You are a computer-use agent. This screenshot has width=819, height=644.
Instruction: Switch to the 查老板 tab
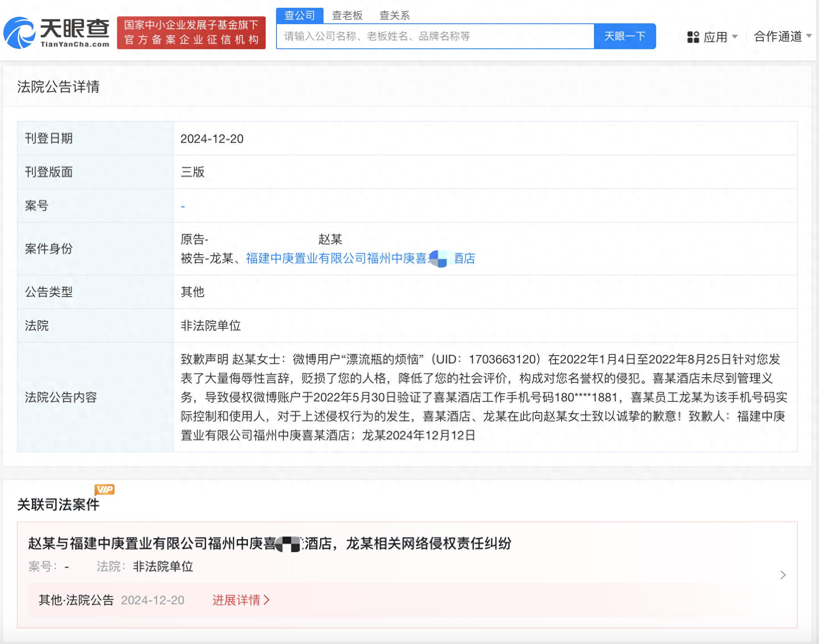(347, 16)
